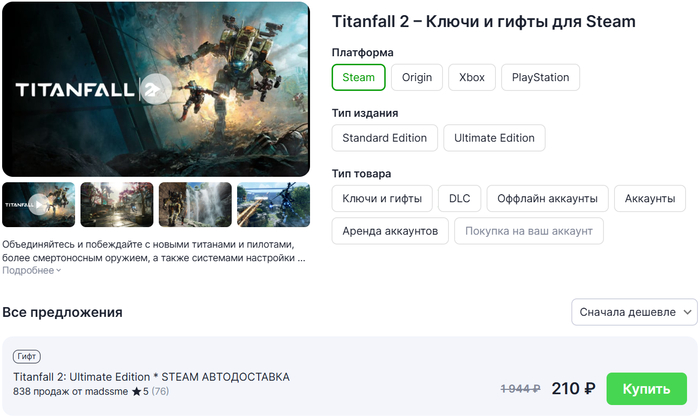Select Оффлайн аккаунты product type
The width and height of the screenshot is (700, 418).
tap(547, 198)
